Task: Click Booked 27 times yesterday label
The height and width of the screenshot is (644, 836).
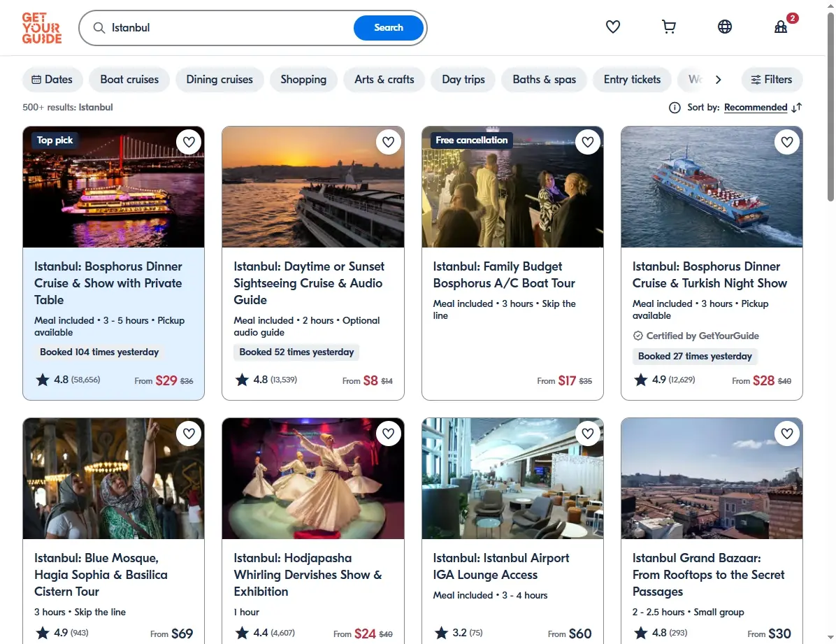Action: (695, 357)
